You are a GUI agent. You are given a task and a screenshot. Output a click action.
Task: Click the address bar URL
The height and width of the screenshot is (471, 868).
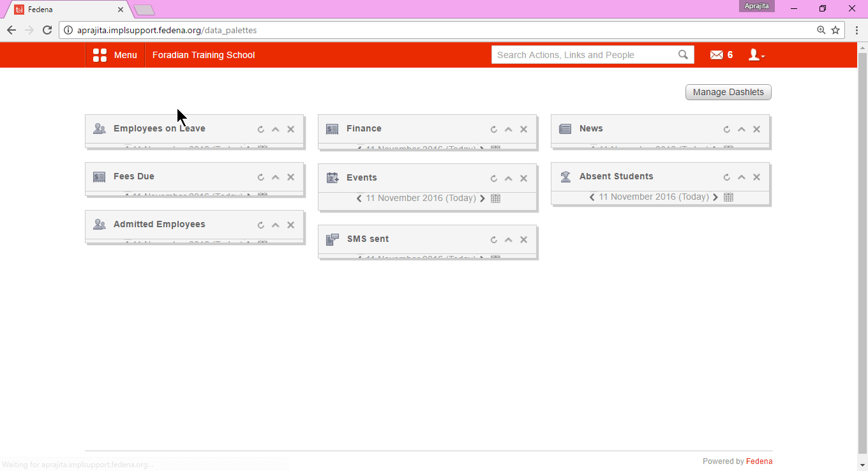(167, 30)
